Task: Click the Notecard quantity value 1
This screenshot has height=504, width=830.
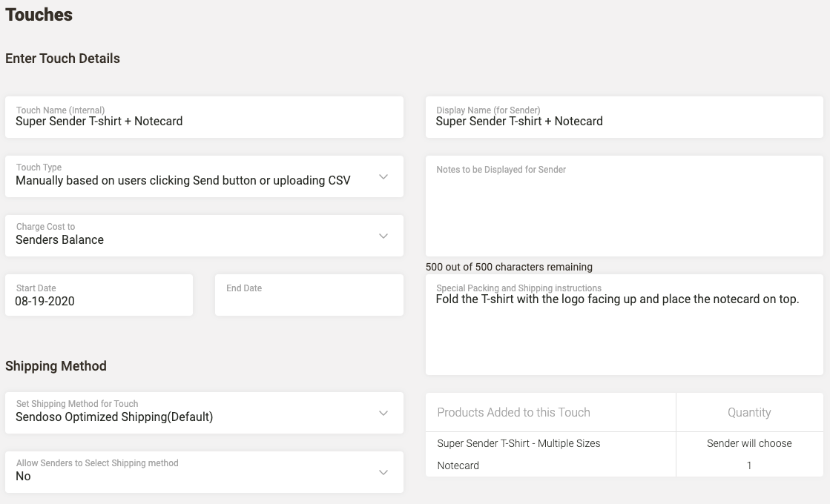Action: [x=749, y=465]
